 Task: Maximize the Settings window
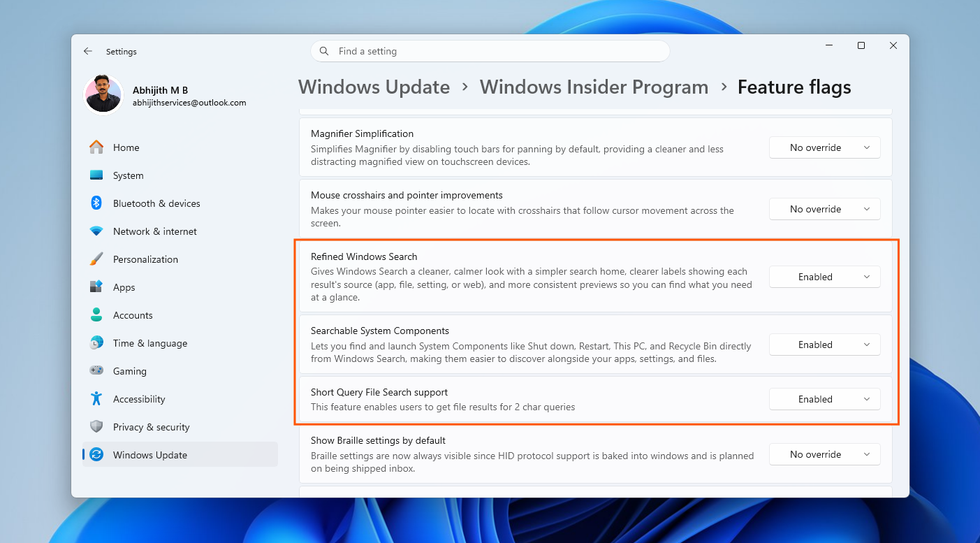coord(861,45)
